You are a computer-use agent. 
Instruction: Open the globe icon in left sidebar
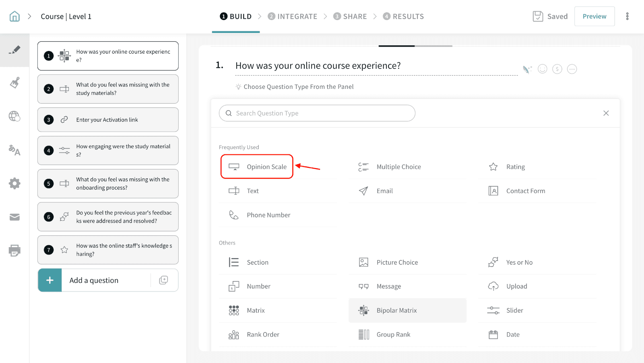pos(14,116)
